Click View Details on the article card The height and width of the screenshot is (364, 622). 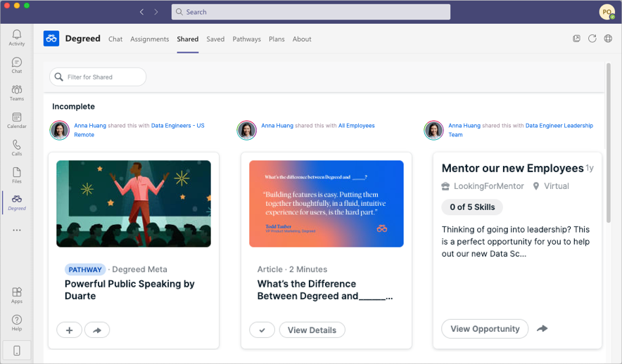(x=312, y=330)
